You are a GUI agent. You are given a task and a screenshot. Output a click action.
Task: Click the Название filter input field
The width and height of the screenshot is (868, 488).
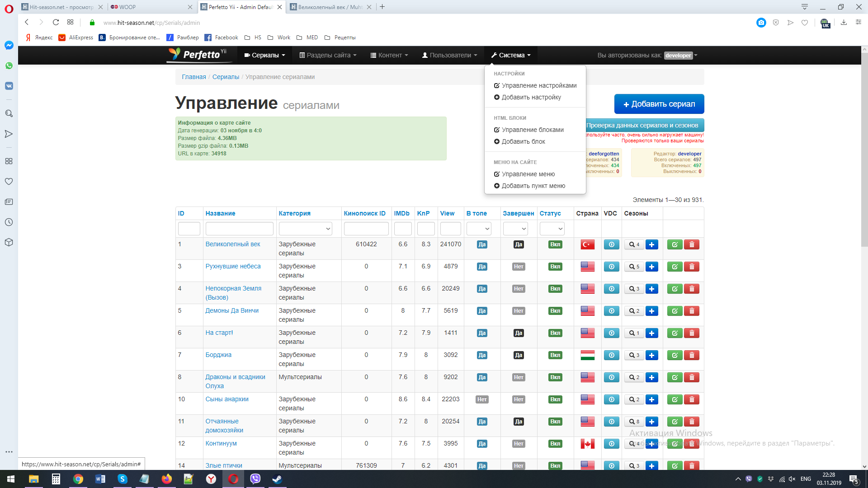click(239, 229)
